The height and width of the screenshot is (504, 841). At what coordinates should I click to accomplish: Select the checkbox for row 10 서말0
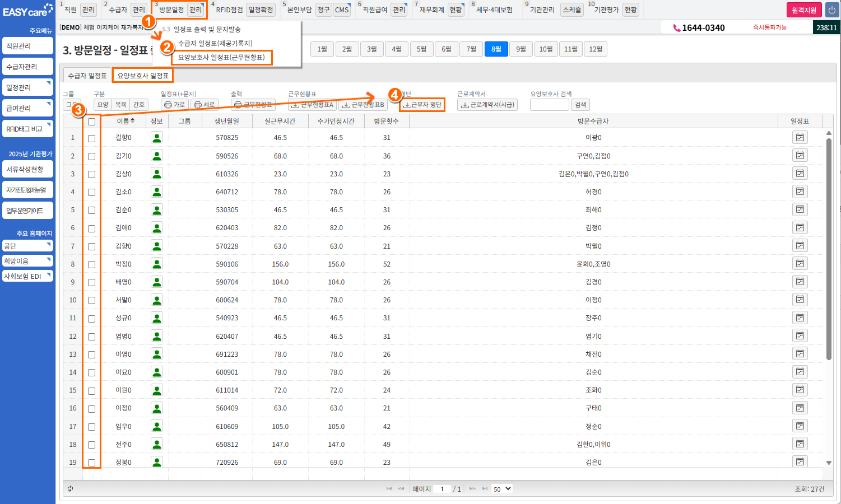pyautogui.click(x=91, y=300)
